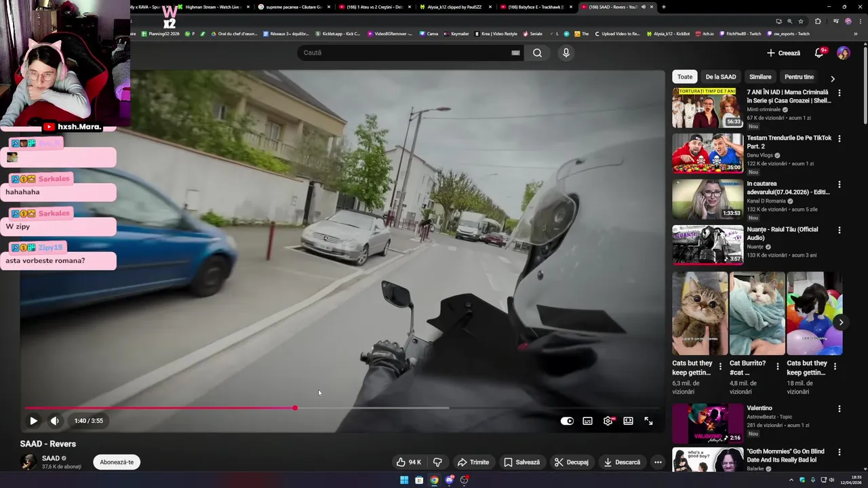Image resolution: width=868 pixels, height=488 pixels.
Task: Show more filter chips with arrow
Action: coord(833,79)
